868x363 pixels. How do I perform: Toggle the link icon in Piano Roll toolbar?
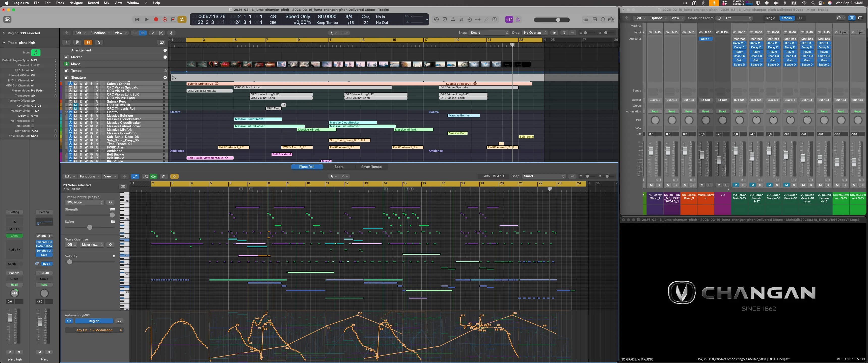click(x=174, y=176)
